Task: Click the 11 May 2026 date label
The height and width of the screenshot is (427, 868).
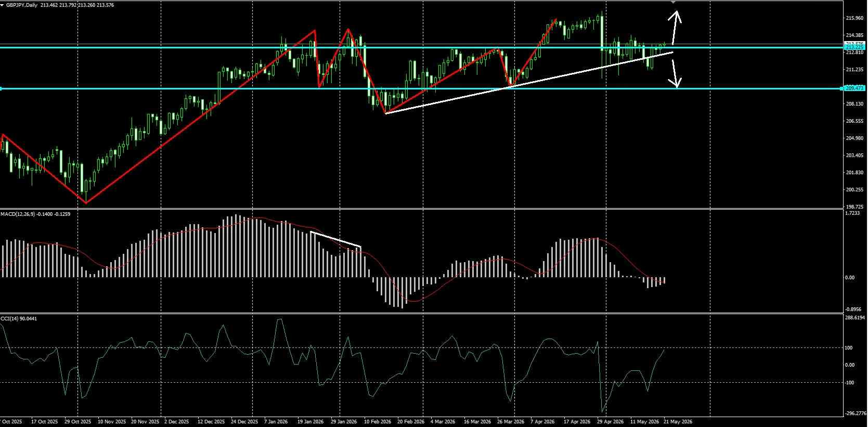Action: click(644, 422)
